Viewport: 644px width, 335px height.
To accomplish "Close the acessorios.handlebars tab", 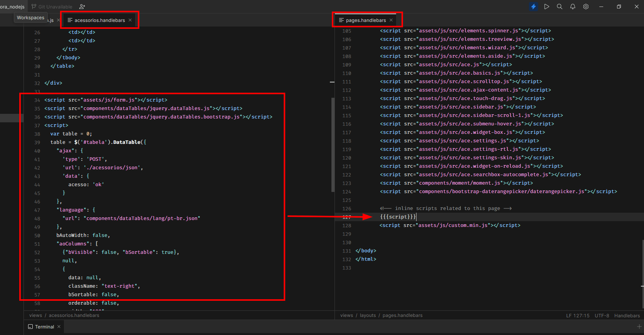I will (x=130, y=20).
